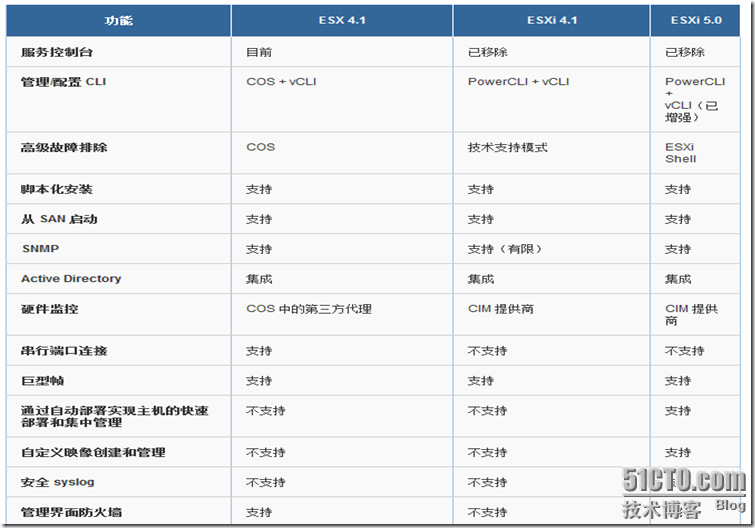Click 支持 for 巨型帧 under ESX 4.1
The height and width of the screenshot is (528, 755).
point(259,381)
